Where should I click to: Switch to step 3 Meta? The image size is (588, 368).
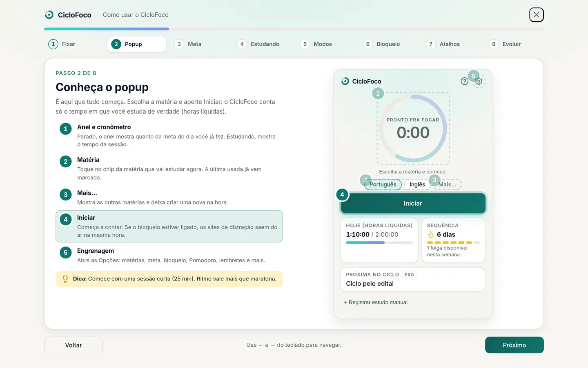(200, 44)
